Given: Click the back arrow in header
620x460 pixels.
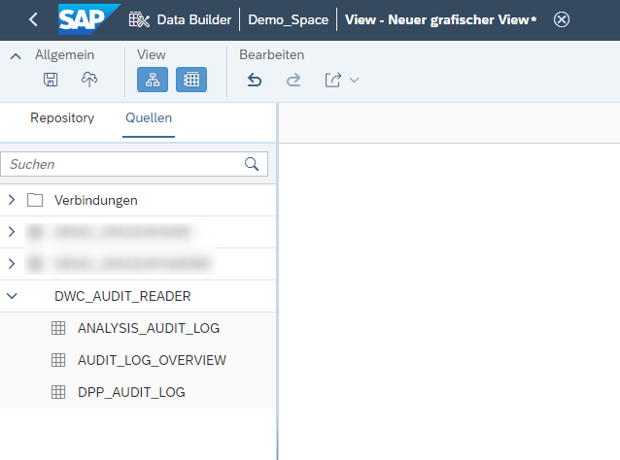Looking at the screenshot, I should point(34,19).
